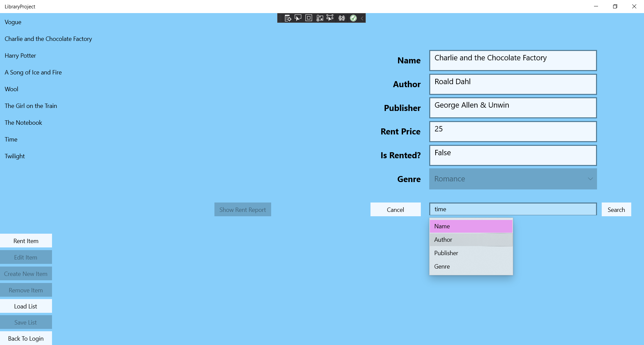Open the Live Visual Tree icon
The image size is (644, 345).
pos(288,18)
